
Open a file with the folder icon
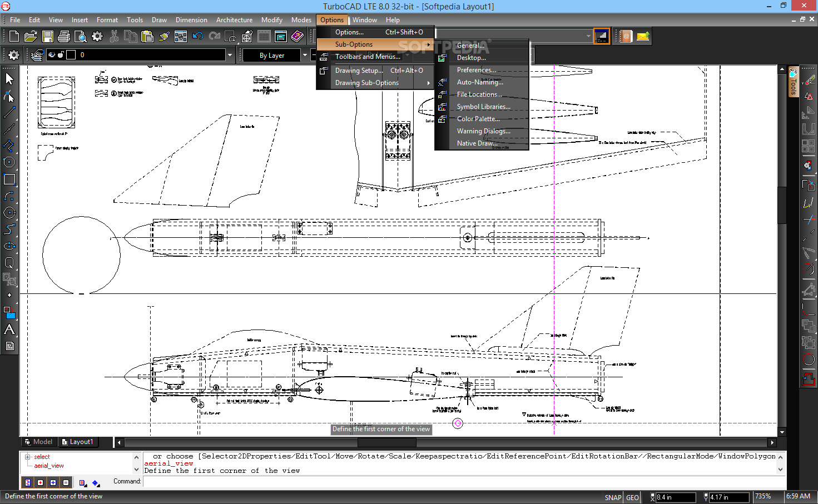coord(31,37)
